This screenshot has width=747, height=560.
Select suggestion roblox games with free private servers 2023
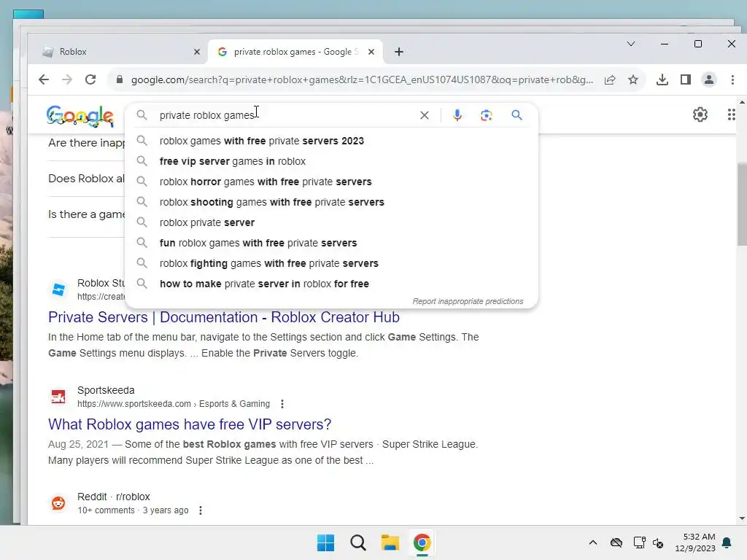[x=332, y=141]
